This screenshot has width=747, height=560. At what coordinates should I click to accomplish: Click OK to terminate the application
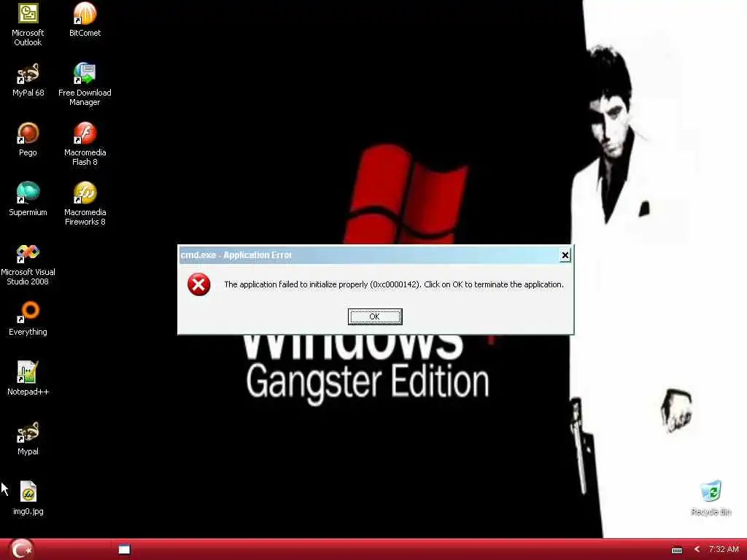(x=375, y=316)
